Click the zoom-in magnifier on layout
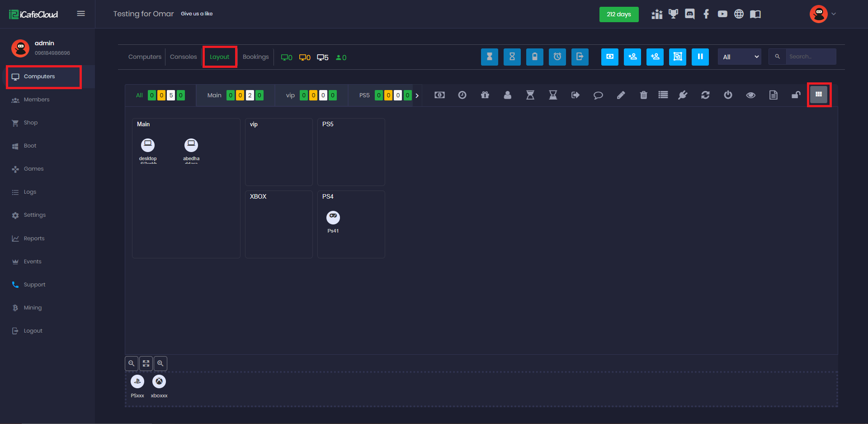 pos(160,363)
